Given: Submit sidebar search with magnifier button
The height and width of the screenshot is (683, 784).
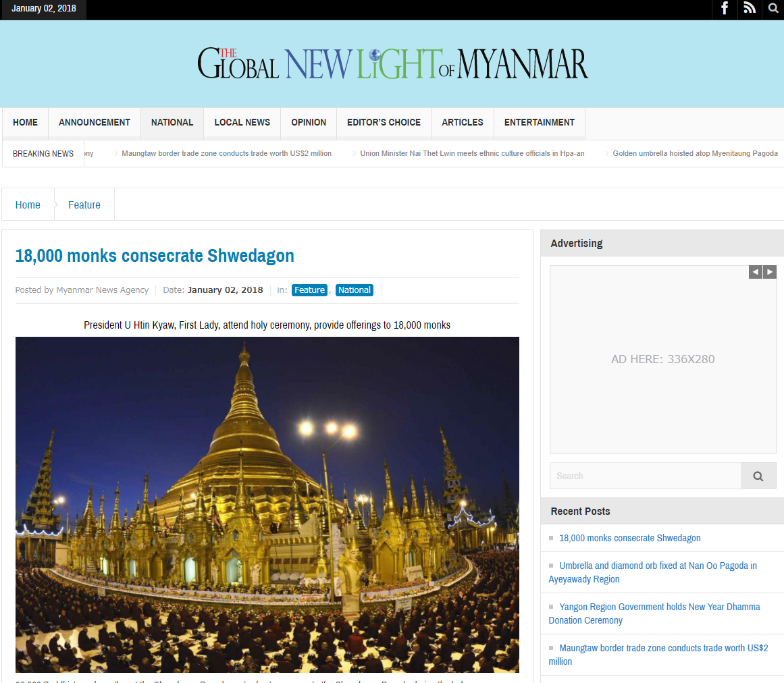Looking at the screenshot, I should tap(758, 476).
